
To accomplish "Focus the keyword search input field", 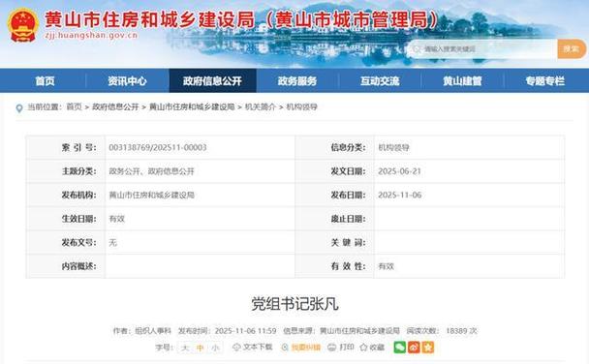I will 482,48.
